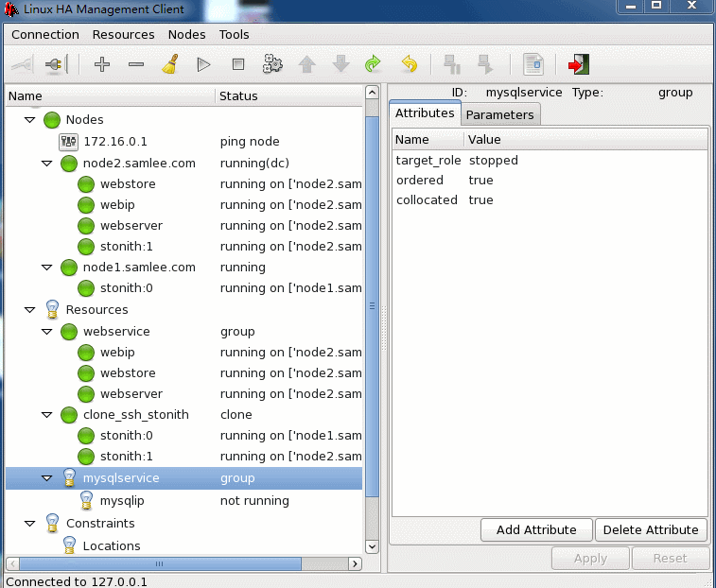
Task: Move resource down with the down arrow
Action: tap(341, 64)
